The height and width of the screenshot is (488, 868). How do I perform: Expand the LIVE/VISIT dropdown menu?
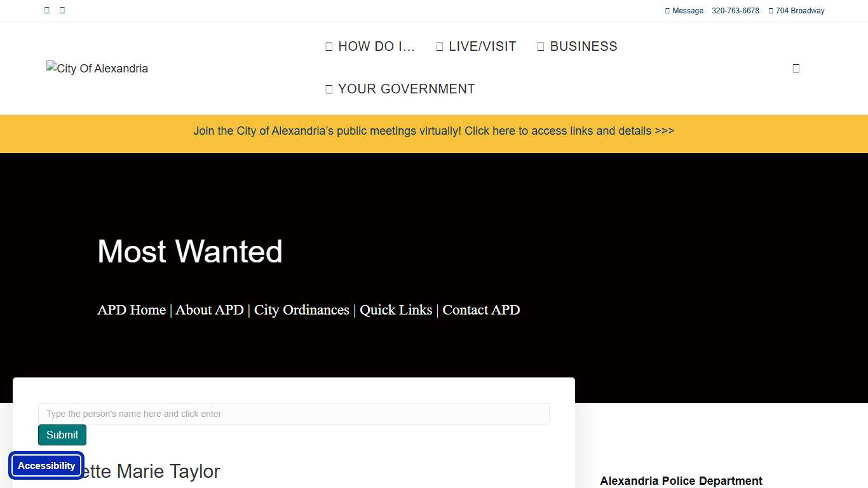coord(476,46)
